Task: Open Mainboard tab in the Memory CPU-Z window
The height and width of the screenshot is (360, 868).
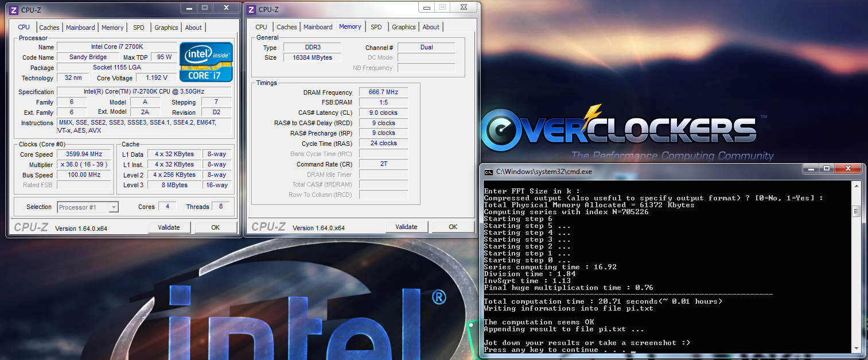Action: click(318, 27)
